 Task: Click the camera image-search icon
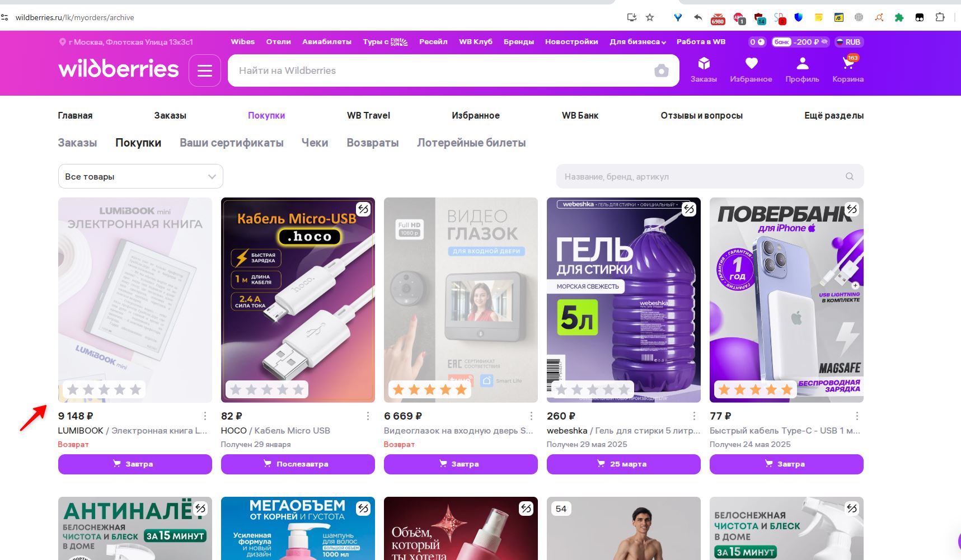click(x=662, y=70)
